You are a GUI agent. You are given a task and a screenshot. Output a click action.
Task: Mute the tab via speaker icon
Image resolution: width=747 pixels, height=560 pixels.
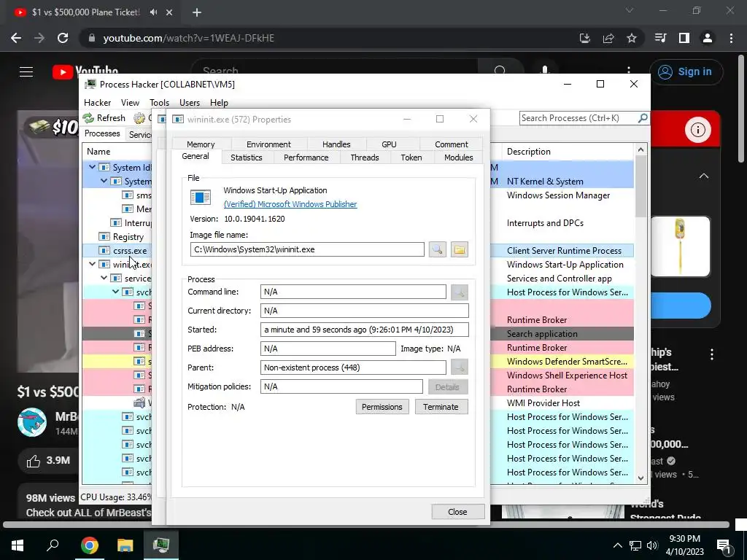pos(153,12)
